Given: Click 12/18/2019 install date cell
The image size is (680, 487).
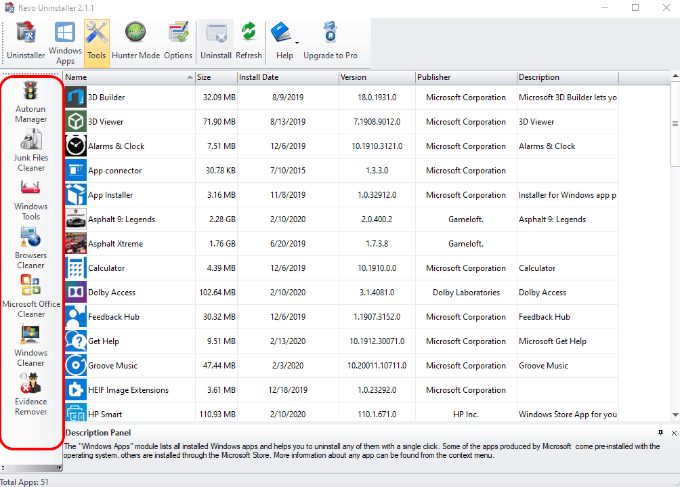Looking at the screenshot, I should click(288, 390).
